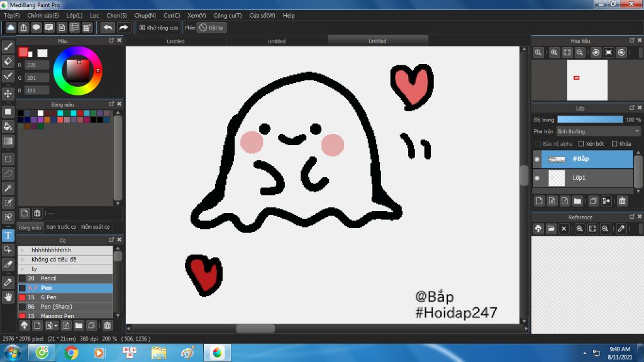Select the Brush tool in left toolbar
This screenshot has height=362, width=644.
pos(8,47)
